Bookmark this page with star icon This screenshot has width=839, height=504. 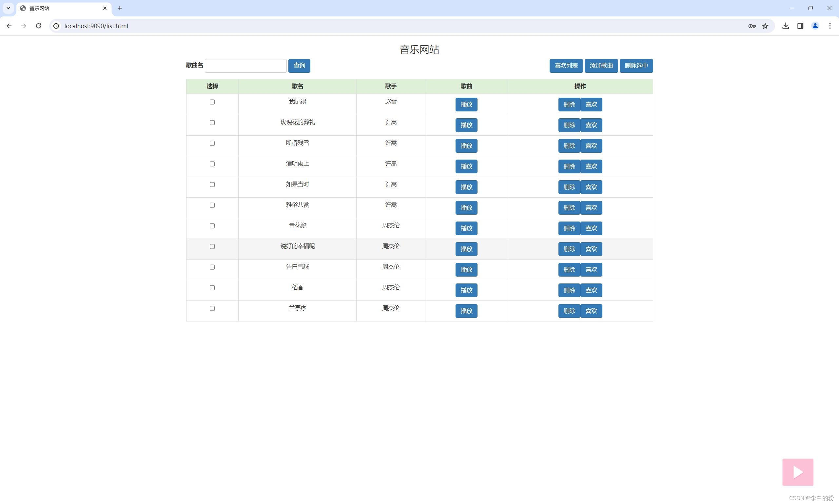point(765,26)
